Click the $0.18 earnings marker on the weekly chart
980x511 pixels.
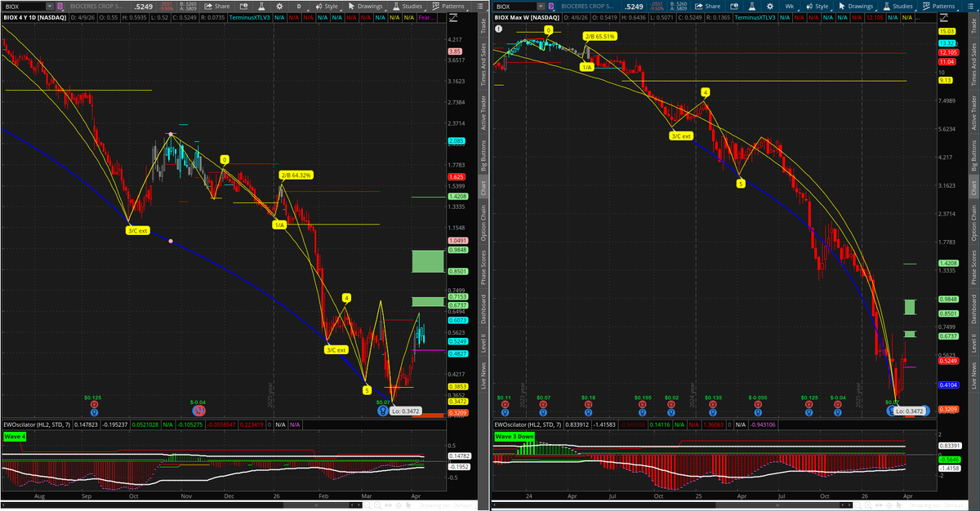588,402
